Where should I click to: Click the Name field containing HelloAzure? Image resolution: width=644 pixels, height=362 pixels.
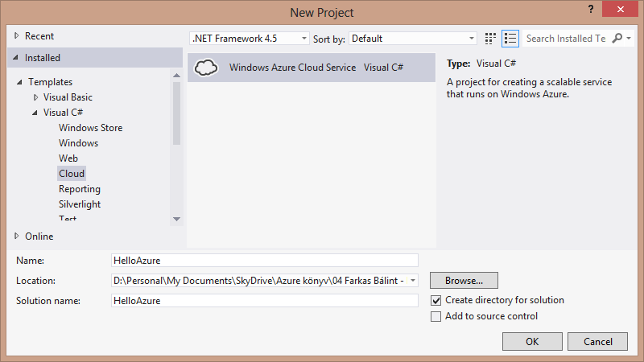tap(265, 260)
